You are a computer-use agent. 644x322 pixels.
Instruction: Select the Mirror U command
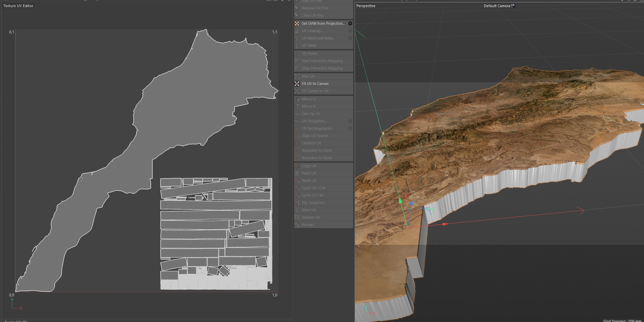point(308,99)
